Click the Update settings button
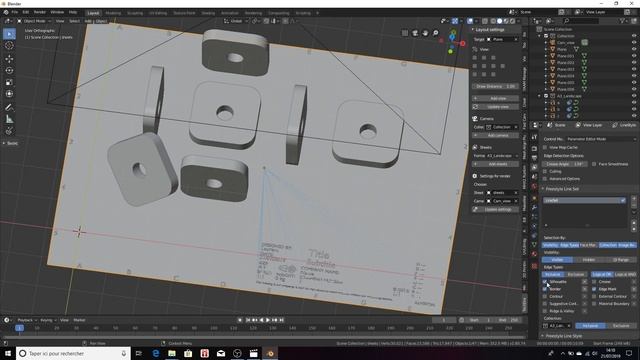This screenshot has width=640, height=360. point(496,209)
